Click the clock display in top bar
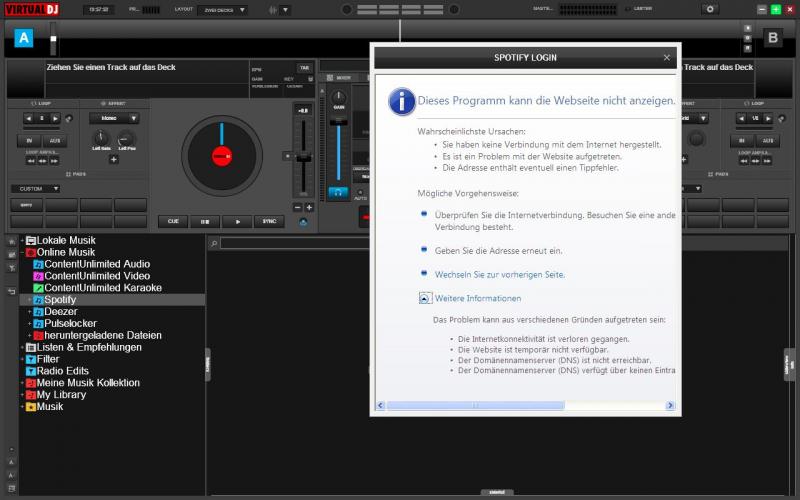 98,10
